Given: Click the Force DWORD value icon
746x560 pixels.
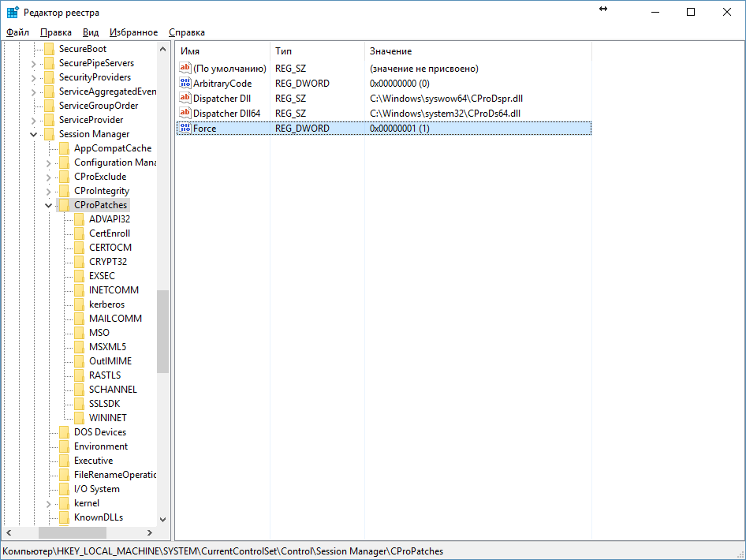Looking at the screenshot, I should coord(185,128).
